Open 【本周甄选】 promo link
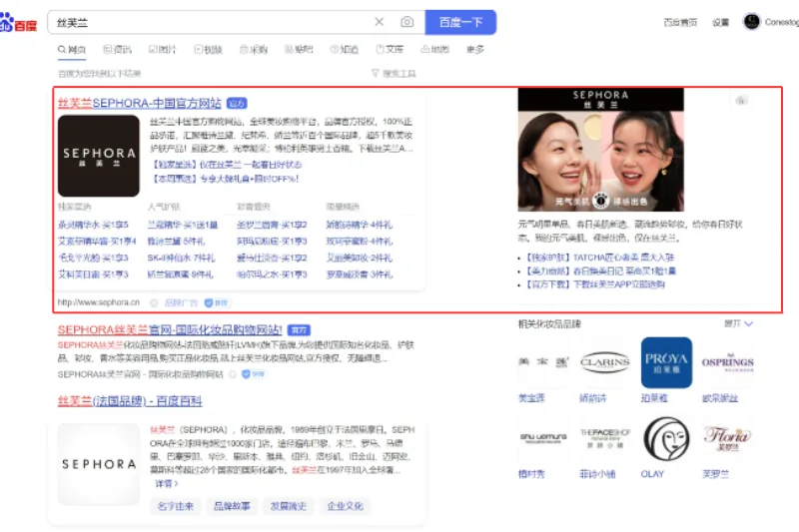The width and height of the screenshot is (799, 532). click(x=224, y=179)
